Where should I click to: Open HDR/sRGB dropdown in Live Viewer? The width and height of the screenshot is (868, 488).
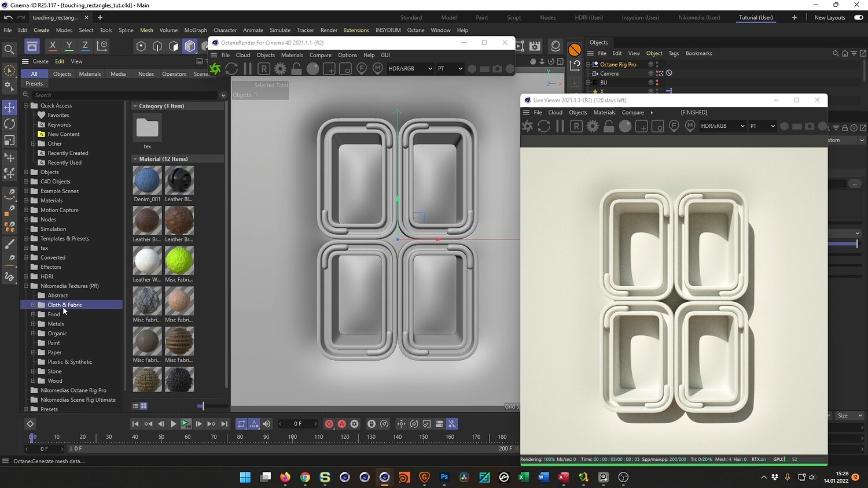722,126
